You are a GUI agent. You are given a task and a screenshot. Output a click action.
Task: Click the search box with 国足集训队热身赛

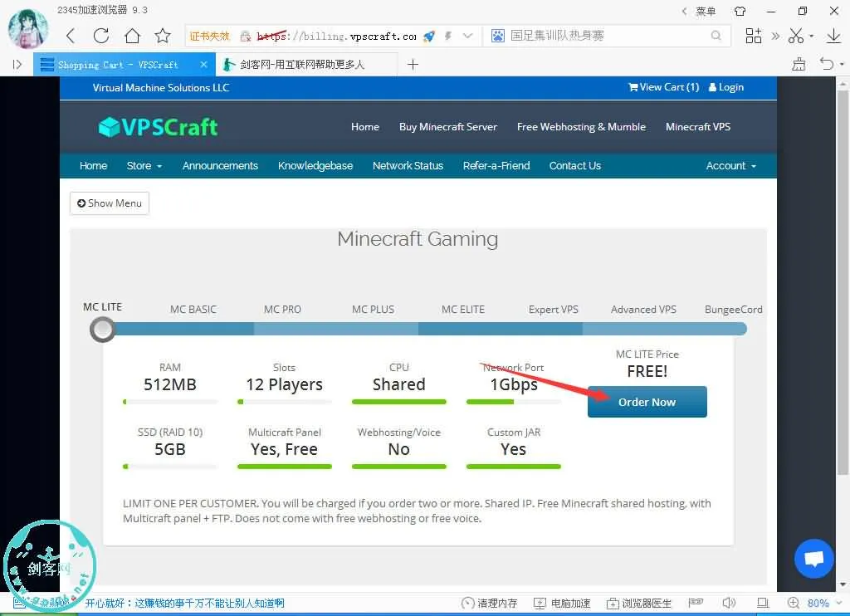click(607, 36)
